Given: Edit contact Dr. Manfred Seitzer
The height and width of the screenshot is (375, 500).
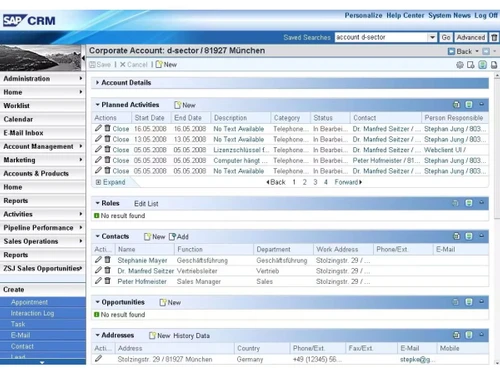Looking at the screenshot, I should 98,270.
